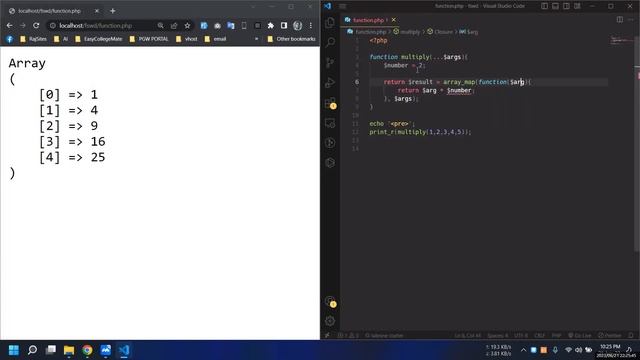This screenshot has height=360, width=640.
Task: Open Chrome three-dot menu
Action: pyautogui.click(x=311, y=25)
